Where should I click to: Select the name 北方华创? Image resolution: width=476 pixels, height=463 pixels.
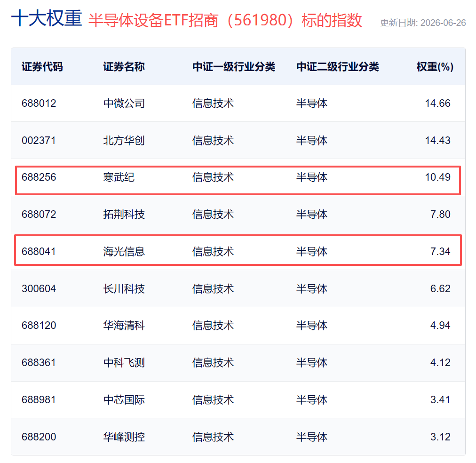(124, 141)
